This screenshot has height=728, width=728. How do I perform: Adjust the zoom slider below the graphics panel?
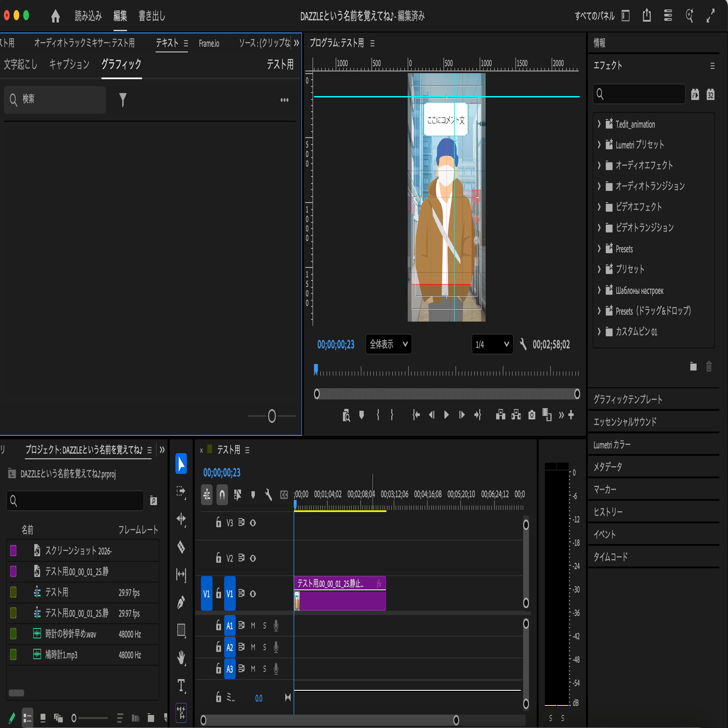(272, 416)
